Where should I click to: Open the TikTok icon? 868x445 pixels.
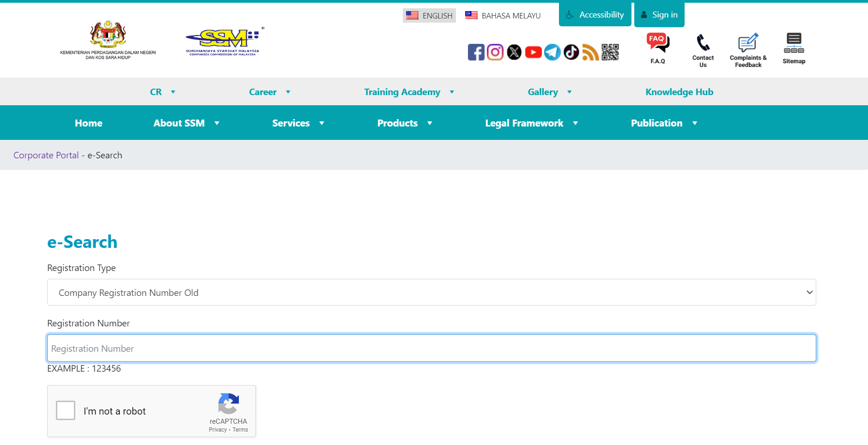click(571, 52)
